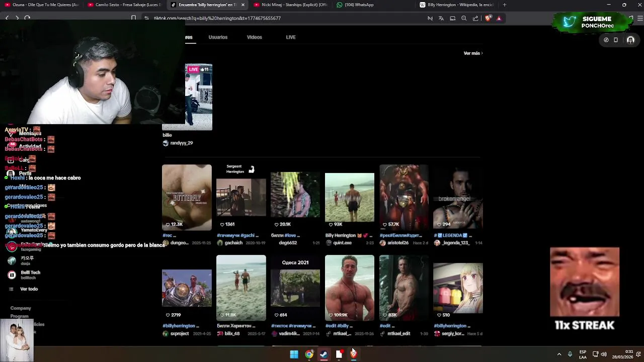Open the video with 83K likes
This screenshot has width=644, height=362.
pyautogui.click(x=404, y=288)
